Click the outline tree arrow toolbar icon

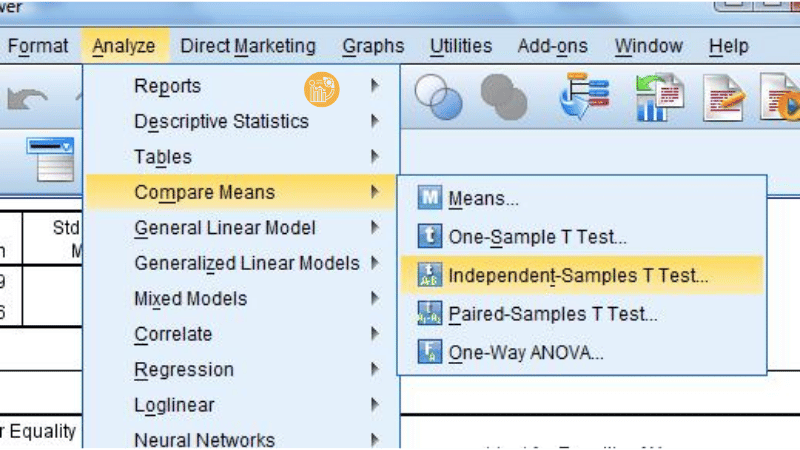click(x=584, y=95)
